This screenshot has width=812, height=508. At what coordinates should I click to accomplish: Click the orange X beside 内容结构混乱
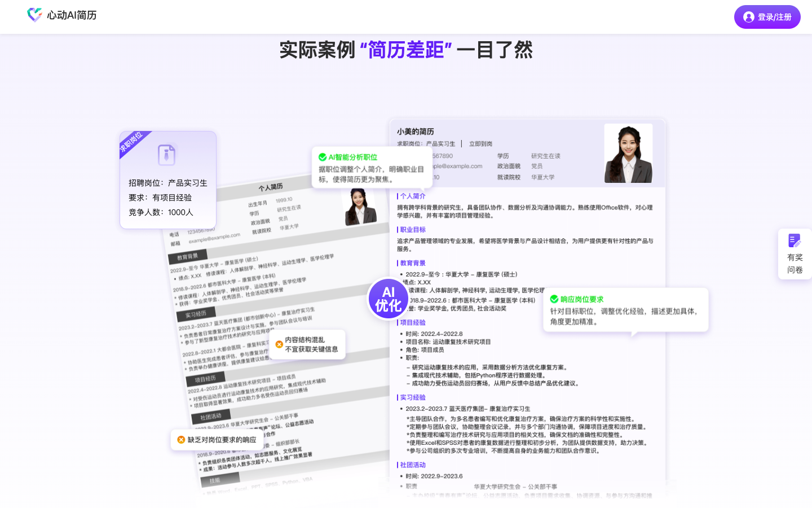click(x=279, y=344)
